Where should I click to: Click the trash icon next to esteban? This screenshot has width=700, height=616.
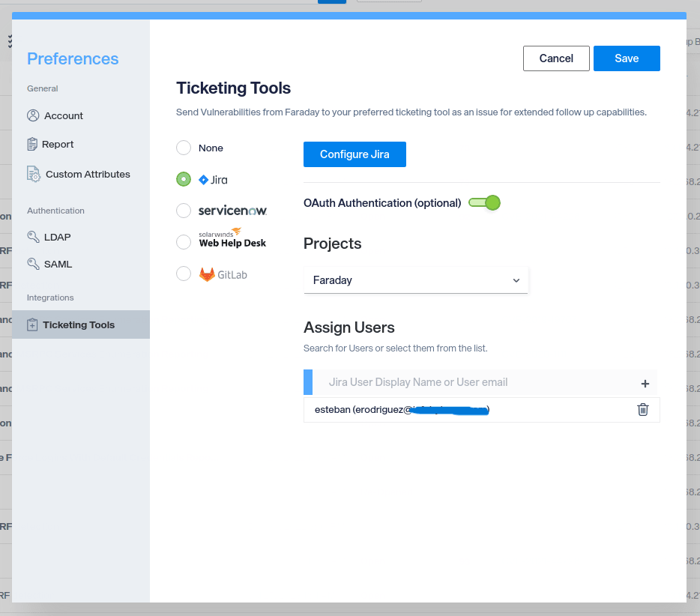tap(642, 409)
